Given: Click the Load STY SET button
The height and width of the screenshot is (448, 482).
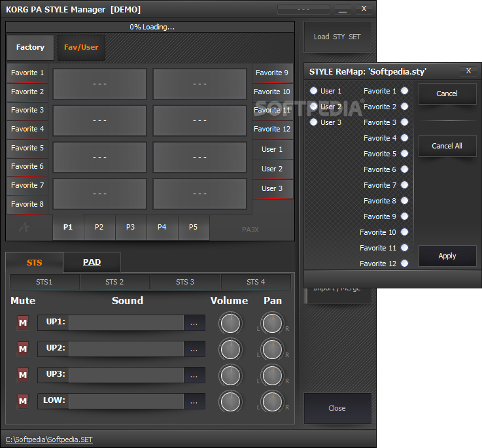Looking at the screenshot, I should pos(337,37).
